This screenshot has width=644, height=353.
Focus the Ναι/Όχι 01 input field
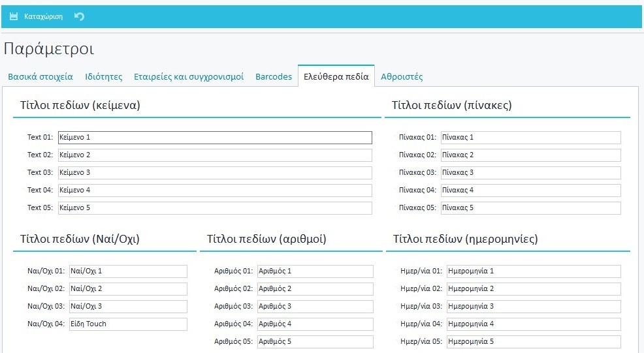click(x=128, y=271)
